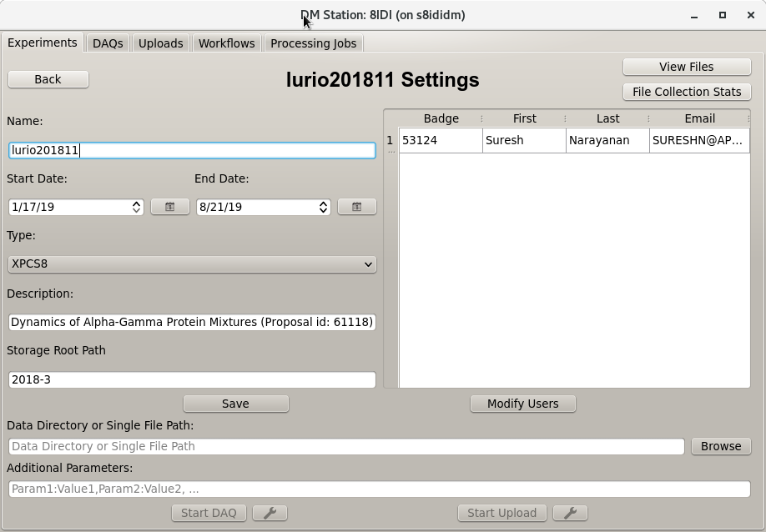Viewport: 766px width, 532px height.
Task: Click the Modify Users button
Action: pyautogui.click(x=522, y=404)
